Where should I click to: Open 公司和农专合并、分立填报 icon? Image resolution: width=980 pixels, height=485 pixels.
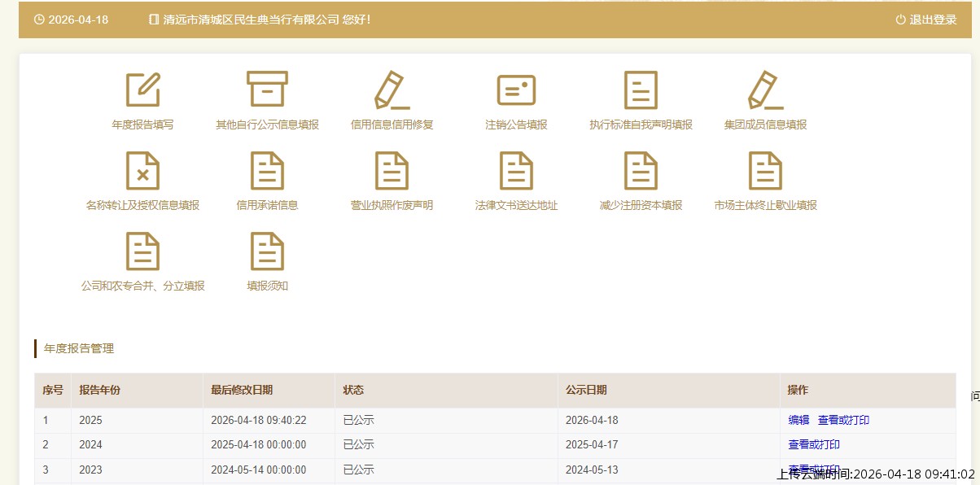142,251
